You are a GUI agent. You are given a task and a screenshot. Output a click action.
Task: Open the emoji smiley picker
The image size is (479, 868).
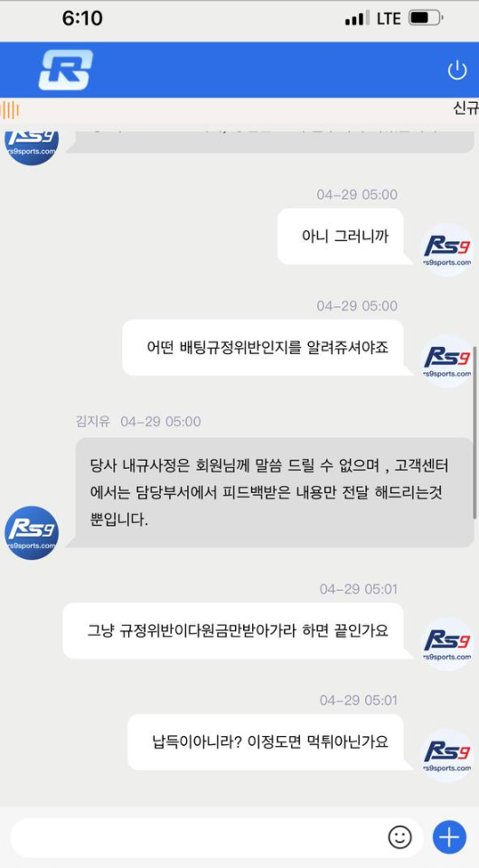[399, 837]
